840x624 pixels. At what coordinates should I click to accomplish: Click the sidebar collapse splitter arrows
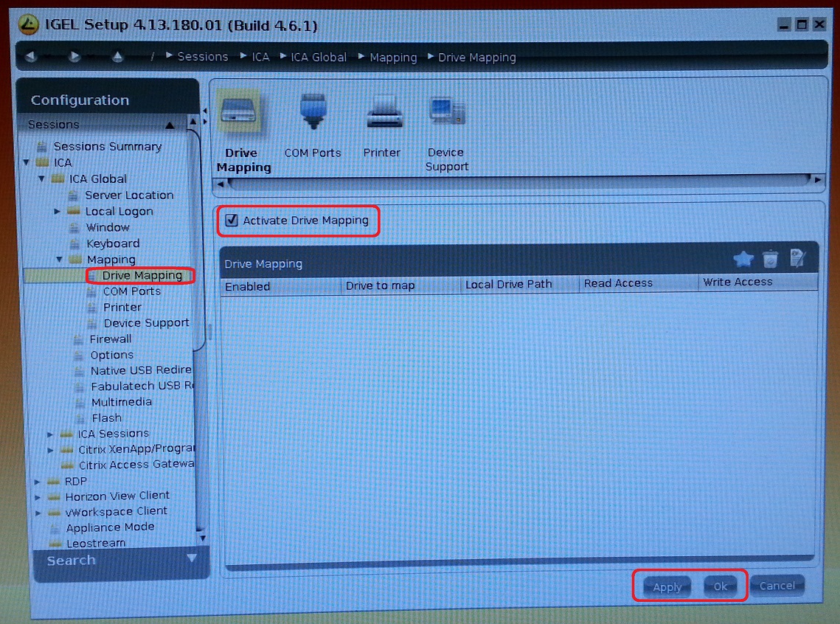(204, 117)
